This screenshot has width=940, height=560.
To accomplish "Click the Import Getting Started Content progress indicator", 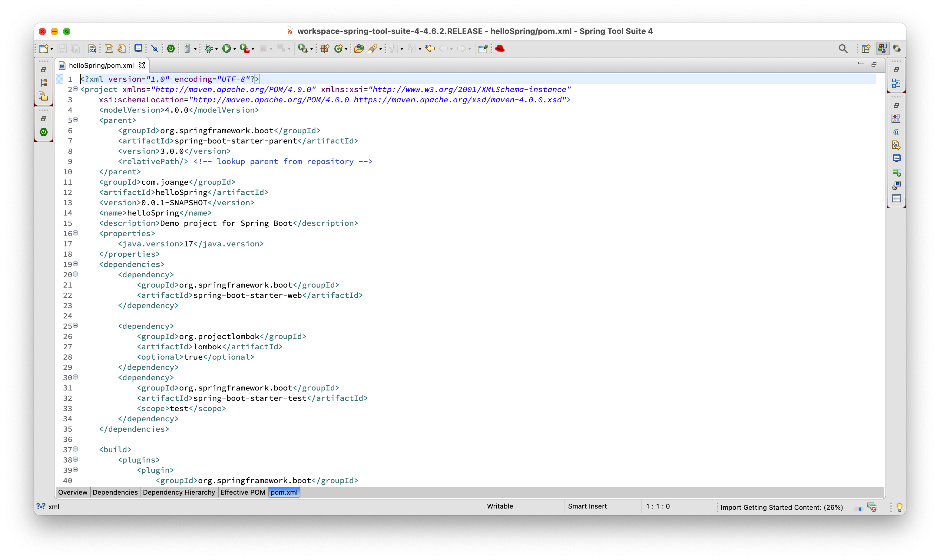I will [x=781, y=507].
